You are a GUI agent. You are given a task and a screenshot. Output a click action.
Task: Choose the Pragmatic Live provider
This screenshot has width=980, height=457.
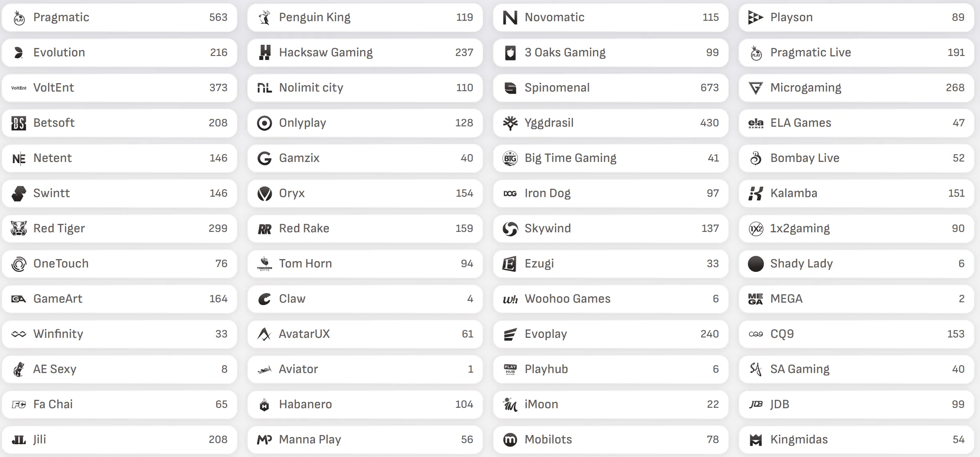pos(856,53)
